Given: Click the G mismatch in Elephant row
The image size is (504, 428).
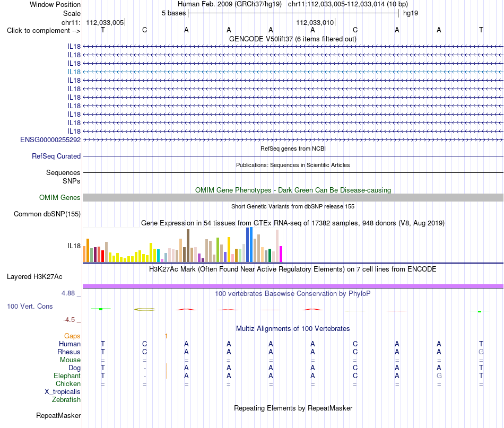Looking at the screenshot, I should pos(439,375).
